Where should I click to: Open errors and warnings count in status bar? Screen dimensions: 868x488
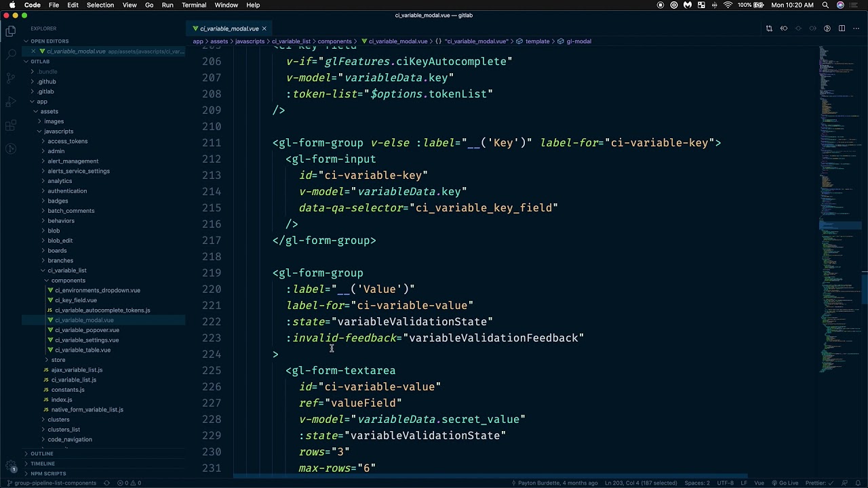coord(129,483)
